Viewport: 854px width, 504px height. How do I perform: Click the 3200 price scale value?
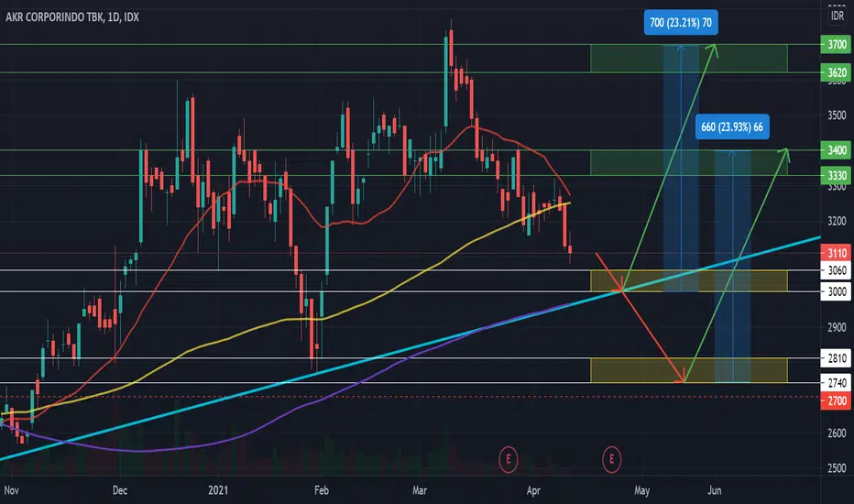coord(837,221)
